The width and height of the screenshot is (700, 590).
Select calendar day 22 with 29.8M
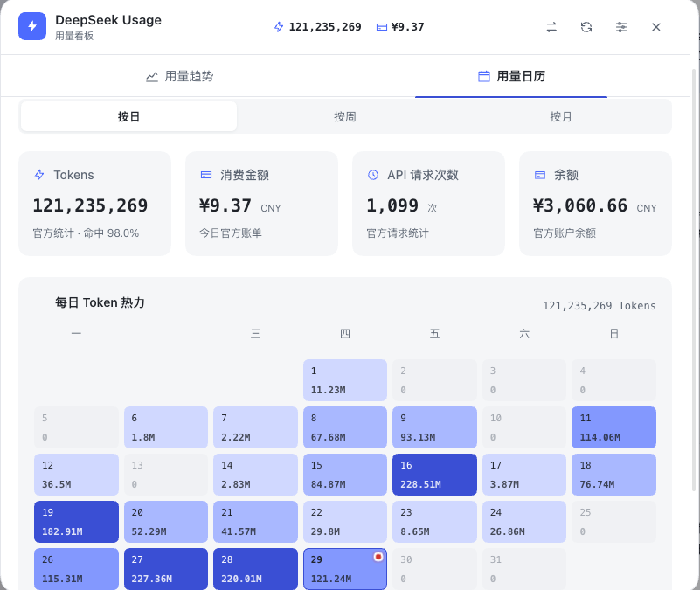coord(345,522)
